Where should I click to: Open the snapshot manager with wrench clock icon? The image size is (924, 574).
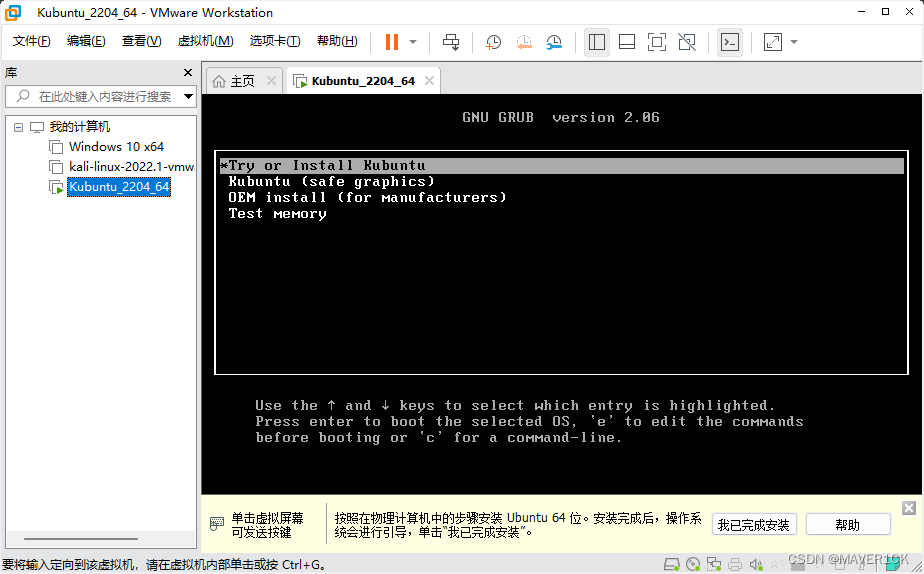click(554, 42)
